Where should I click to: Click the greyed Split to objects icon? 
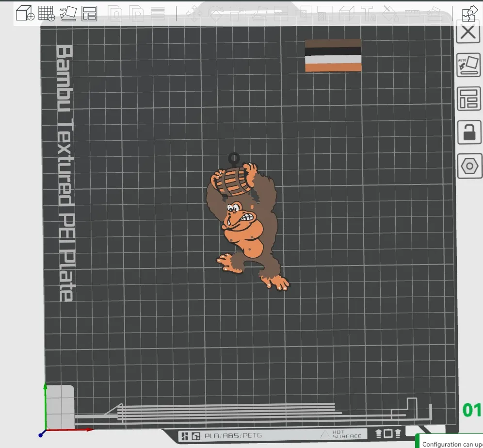pyautogui.click(x=115, y=14)
